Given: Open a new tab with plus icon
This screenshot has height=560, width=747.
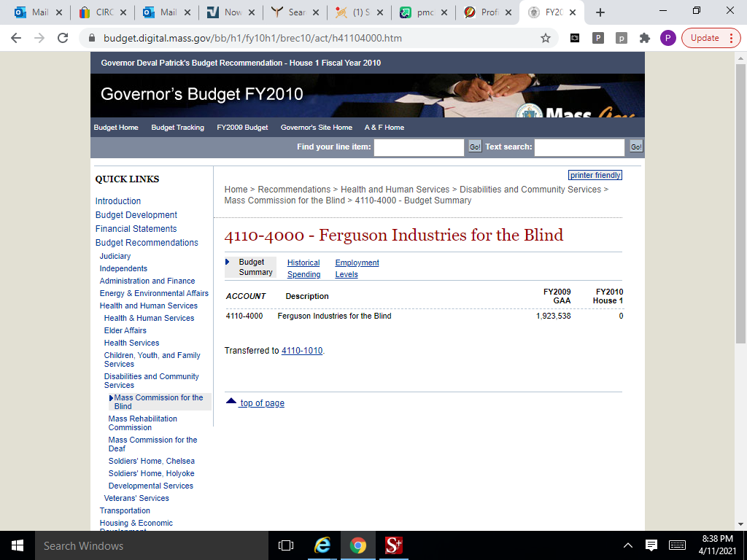Looking at the screenshot, I should click(x=600, y=13).
